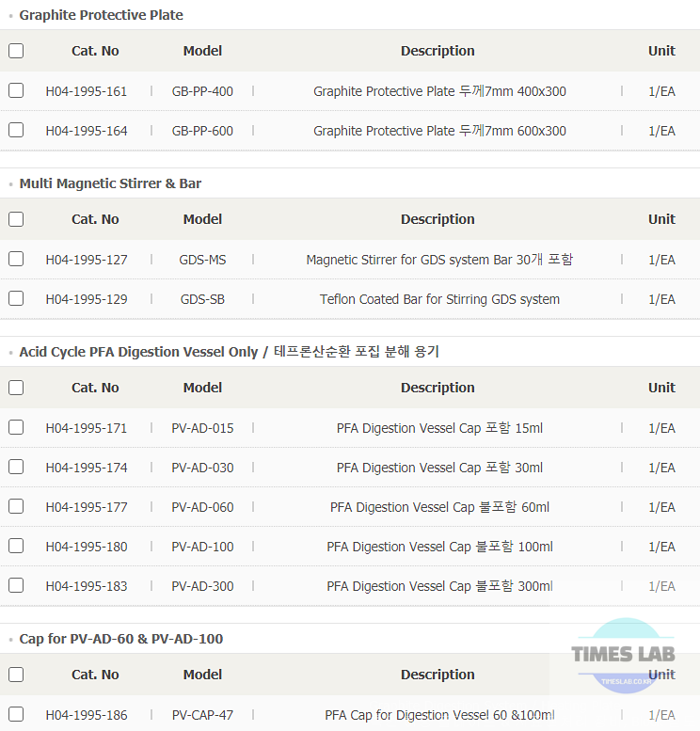The height and width of the screenshot is (731, 700).
Task: Click the Times Lab watermark logo
Action: pyautogui.click(x=624, y=656)
